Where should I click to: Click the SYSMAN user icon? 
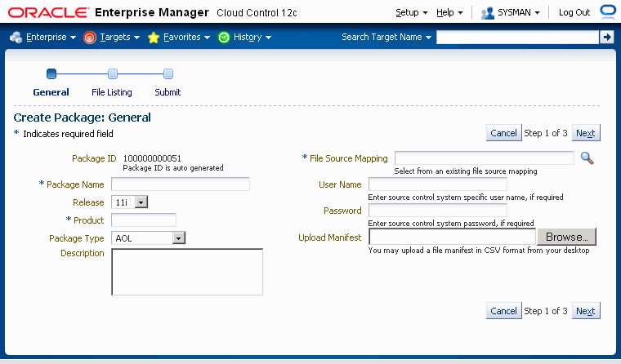pos(488,13)
